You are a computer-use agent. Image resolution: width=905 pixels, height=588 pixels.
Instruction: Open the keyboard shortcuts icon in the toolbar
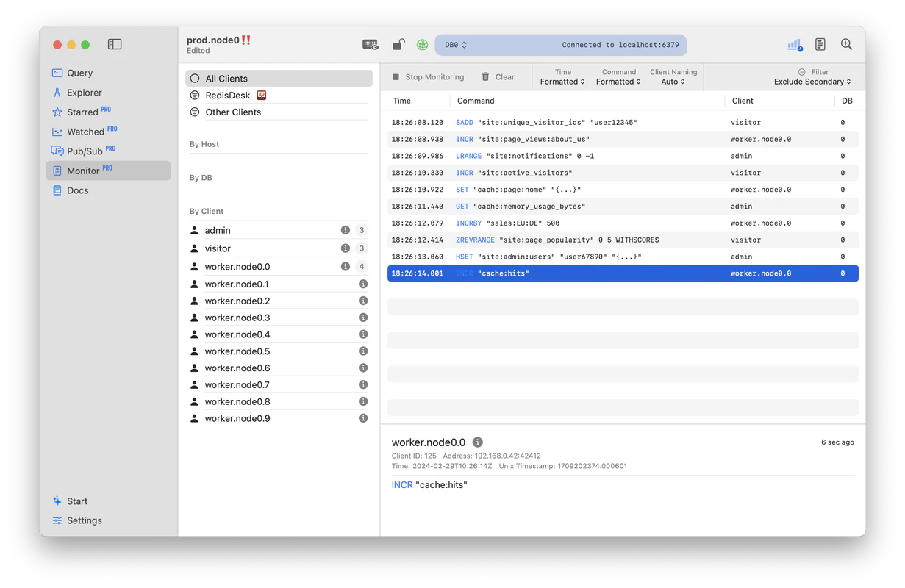pyautogui.click(x=371, y=44)
